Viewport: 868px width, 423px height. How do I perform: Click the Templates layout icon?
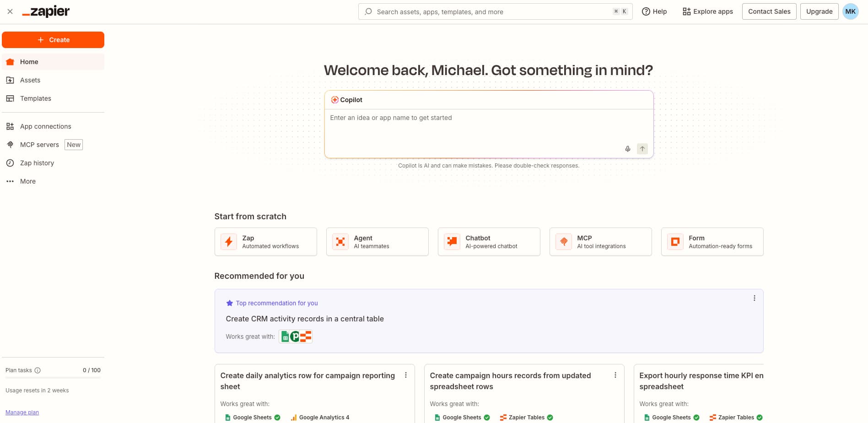[10, 98]
